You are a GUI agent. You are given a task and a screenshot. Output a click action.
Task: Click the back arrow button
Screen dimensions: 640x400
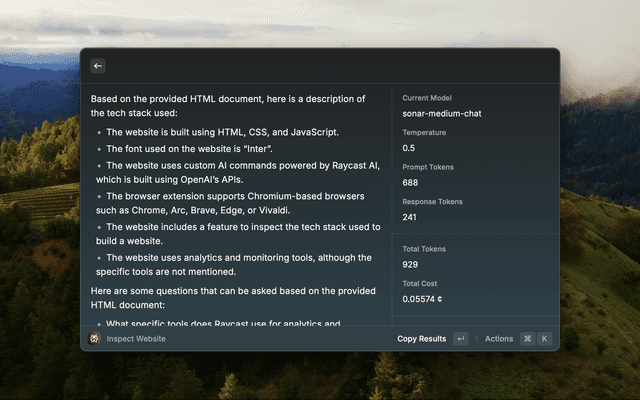tap(98, 66)
